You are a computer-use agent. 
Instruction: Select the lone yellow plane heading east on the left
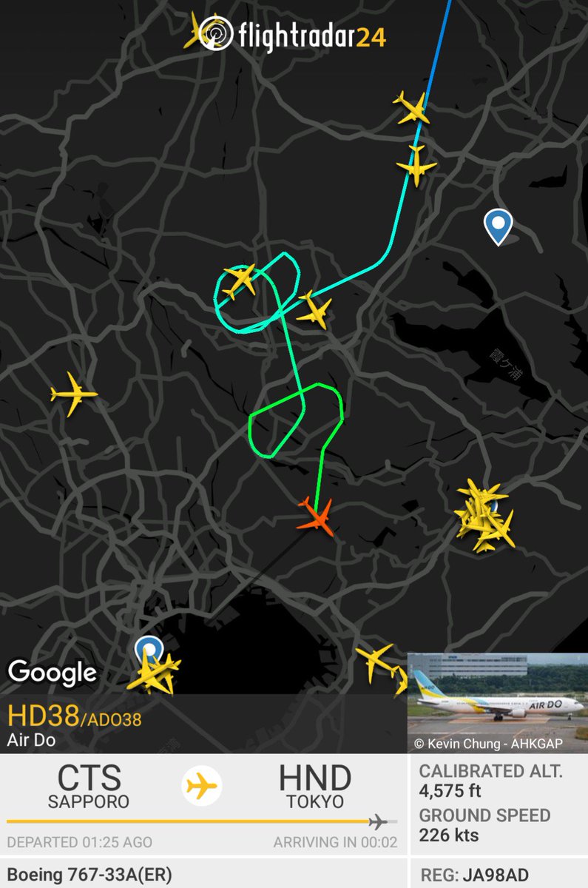click(74, 394)
